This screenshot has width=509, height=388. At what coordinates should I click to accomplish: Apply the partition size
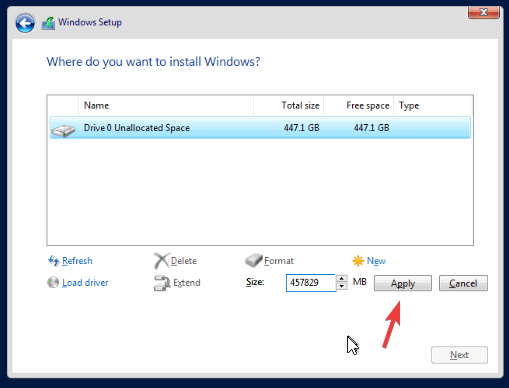pos(403,283)
